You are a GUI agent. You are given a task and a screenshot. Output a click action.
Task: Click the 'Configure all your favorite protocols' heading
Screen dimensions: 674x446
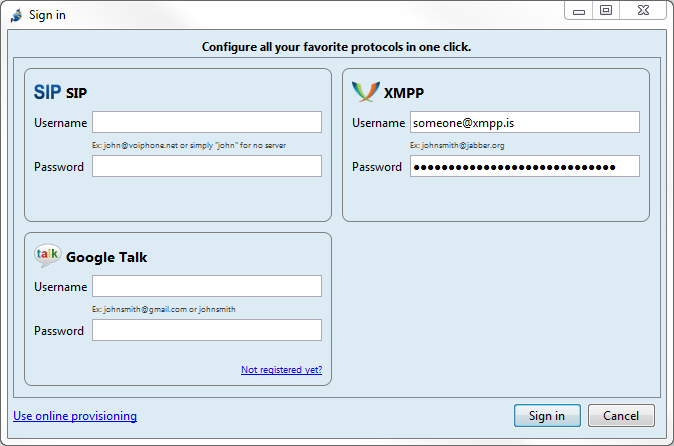tap(336, 47)
